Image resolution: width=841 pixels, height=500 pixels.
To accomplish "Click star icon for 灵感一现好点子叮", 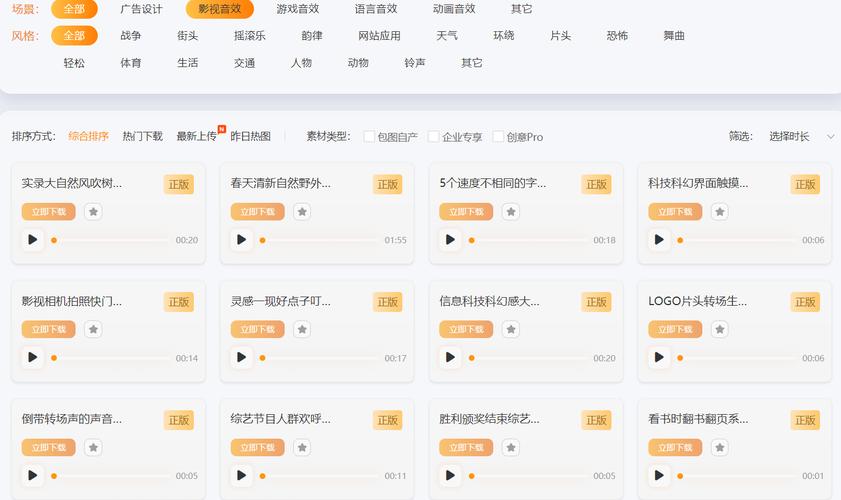I will 302,329.
